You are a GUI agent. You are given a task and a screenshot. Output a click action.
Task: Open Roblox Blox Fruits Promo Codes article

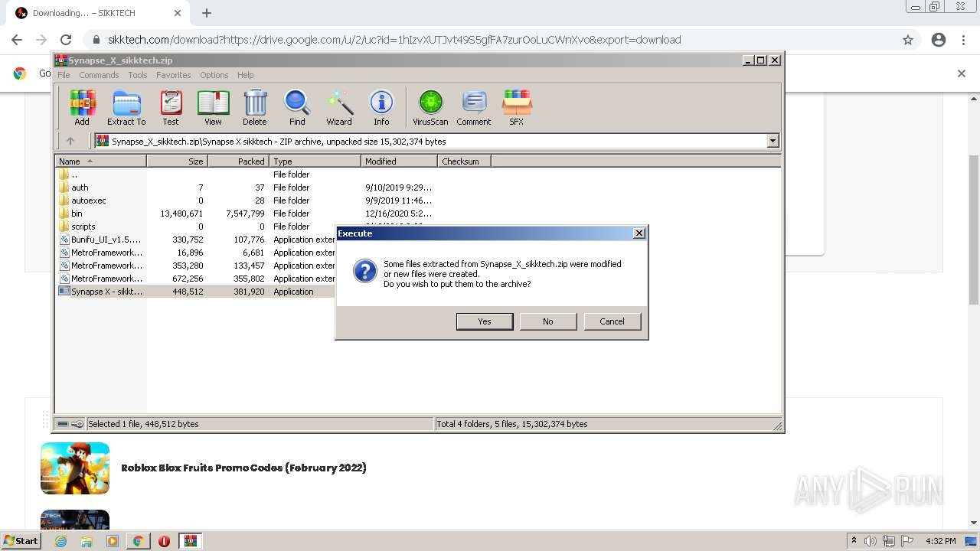(243, 468)
